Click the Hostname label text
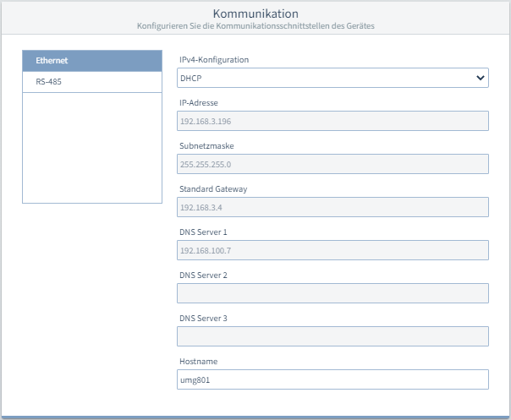This screenshot has height=420, width=511. [x=198, y=362]
